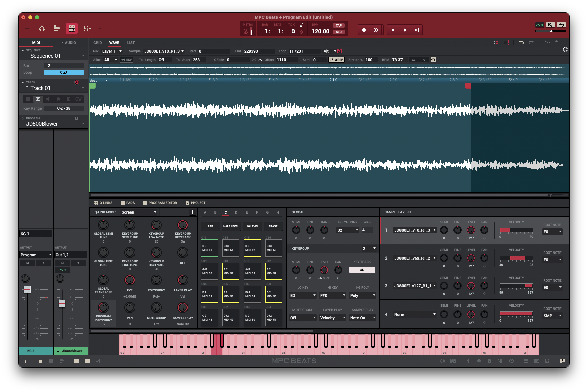The height and width of the screenshot is (392, 588).
Task: Switch to the LIST tab
Action: coord(131,43)
